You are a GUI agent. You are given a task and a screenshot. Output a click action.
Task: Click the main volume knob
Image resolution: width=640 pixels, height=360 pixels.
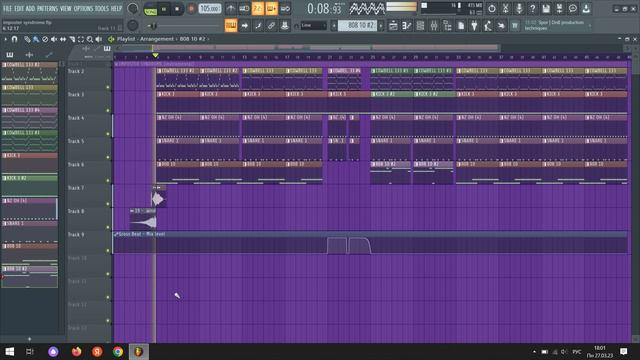click(133, 9)
